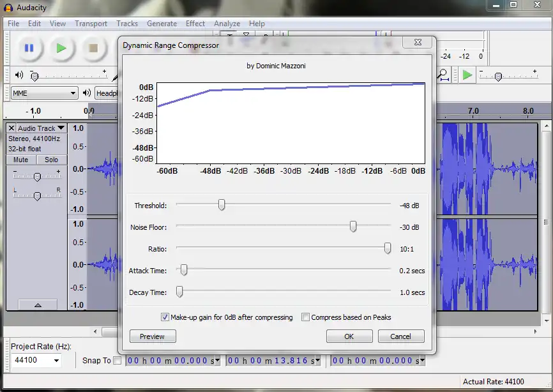Click the "0.2 secs" attack time value

[412, 271]
